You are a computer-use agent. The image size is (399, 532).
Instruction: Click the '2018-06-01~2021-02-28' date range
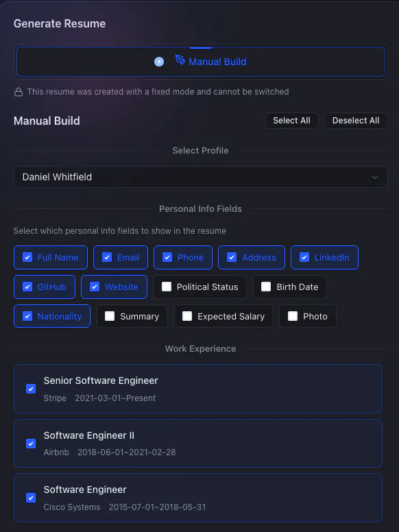pyautogui.click(x=127, y=452)
